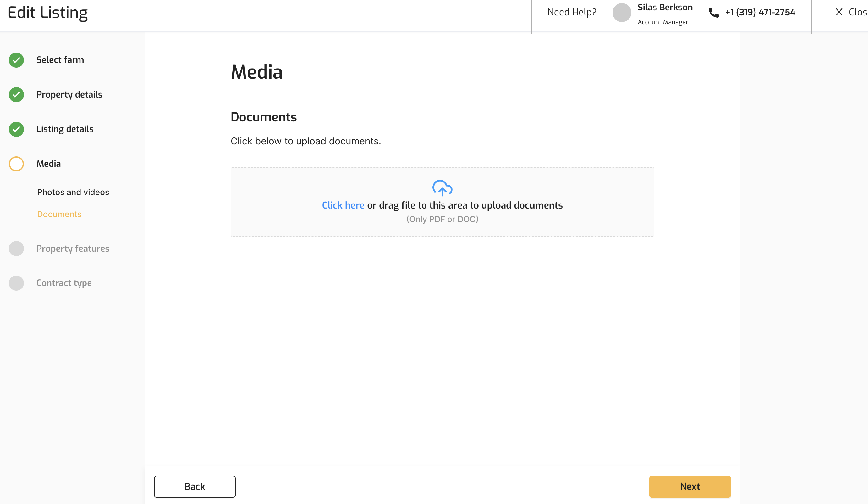Screen dimensions: 868x504
Task: Click the green check beside Property details
Action: point(16,95)
